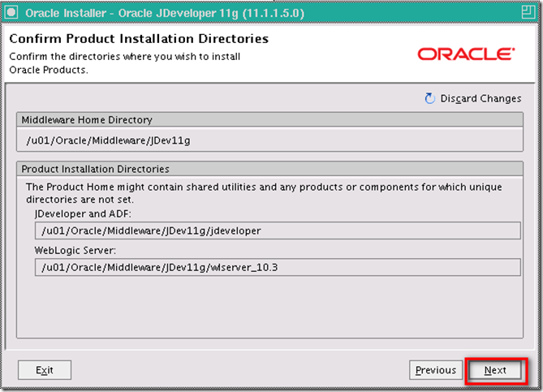The width and height of the screenshot is (543, 392).
Task: Select the Middleware Home Directory path field
Action: (269, 140)
